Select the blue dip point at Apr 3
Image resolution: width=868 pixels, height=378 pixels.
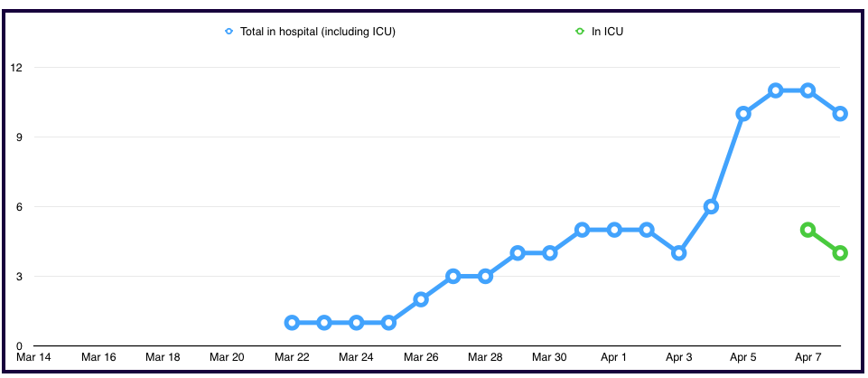click(679, 253)
